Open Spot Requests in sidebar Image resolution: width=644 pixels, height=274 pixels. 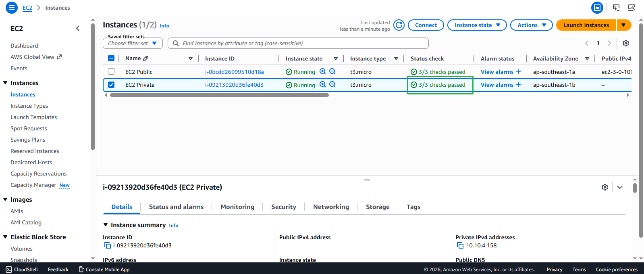click(x=29, y=128)
